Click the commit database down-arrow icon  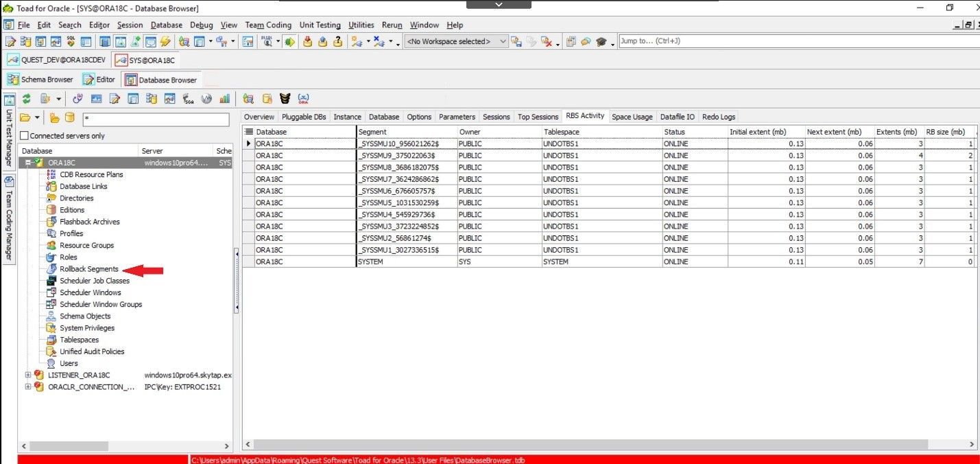tap(307, 41)
